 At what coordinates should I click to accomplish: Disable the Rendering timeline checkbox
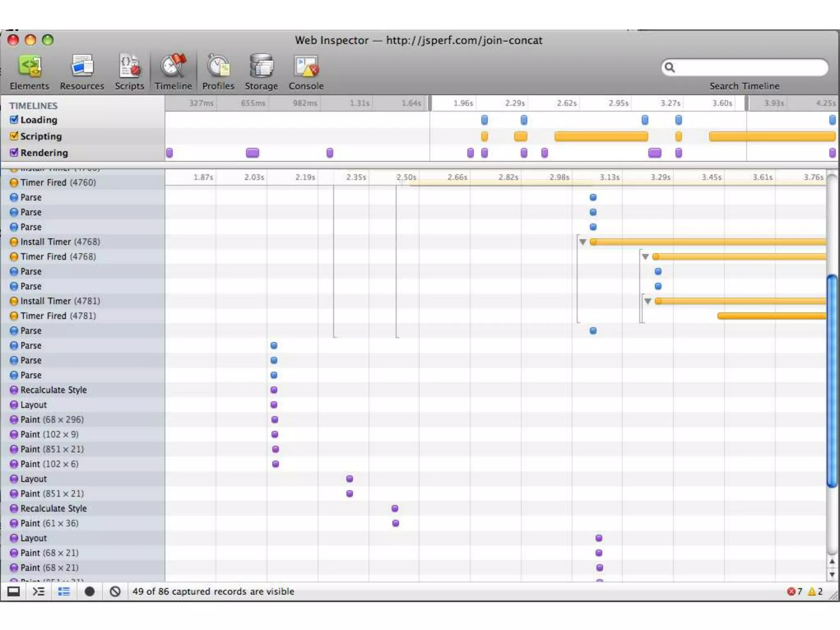14,153
